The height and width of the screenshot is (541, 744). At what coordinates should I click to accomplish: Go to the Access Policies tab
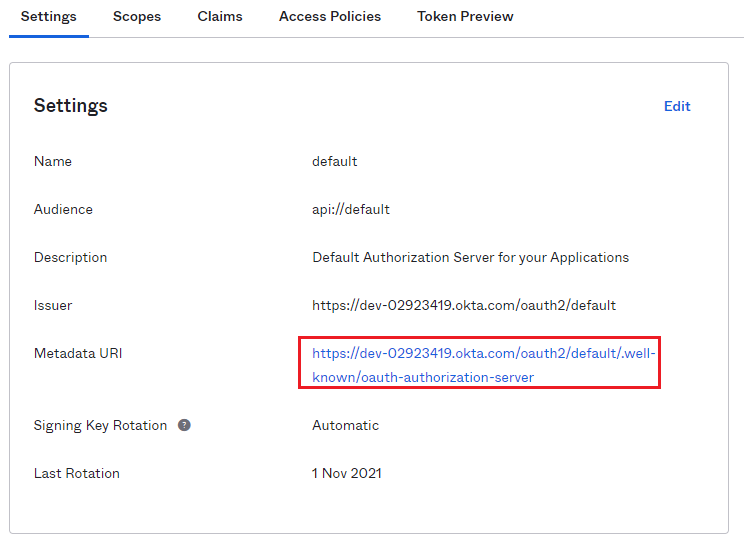(x=329, y=17)
